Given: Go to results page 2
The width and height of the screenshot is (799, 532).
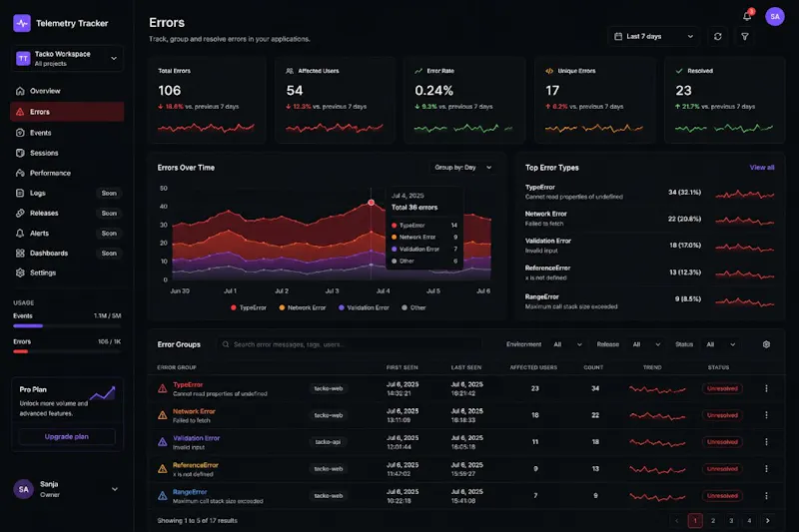Looking at the screenshot, I should [713, 520].
